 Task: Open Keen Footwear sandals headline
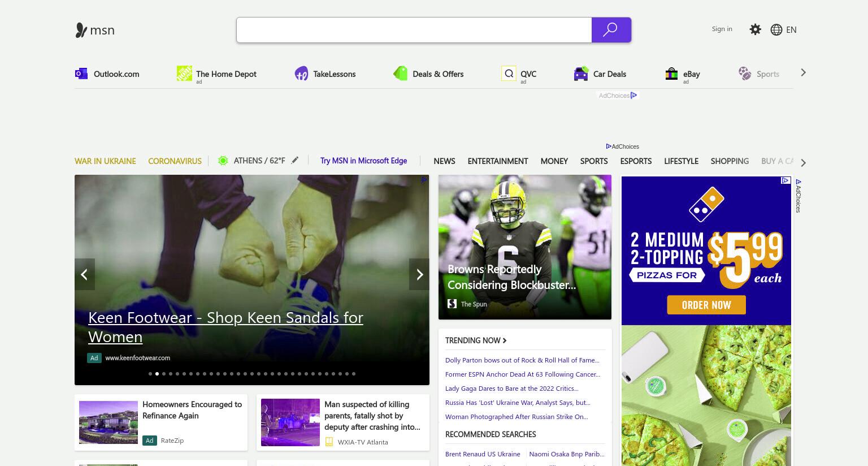(x=225, y=327)
